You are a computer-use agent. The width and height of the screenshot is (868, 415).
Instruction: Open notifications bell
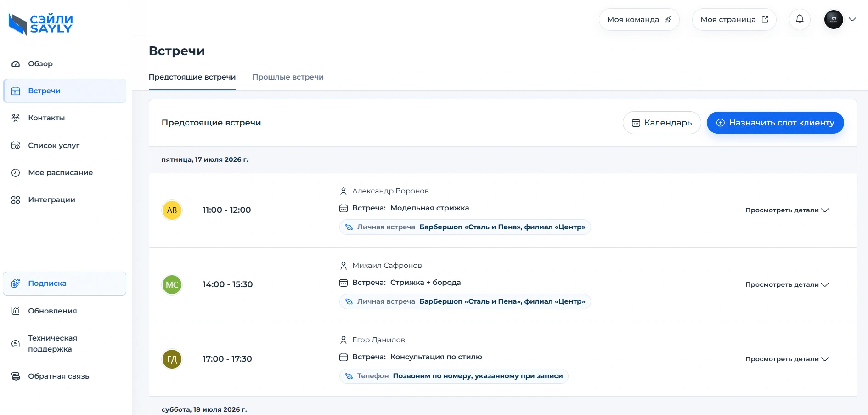point(800,19)
